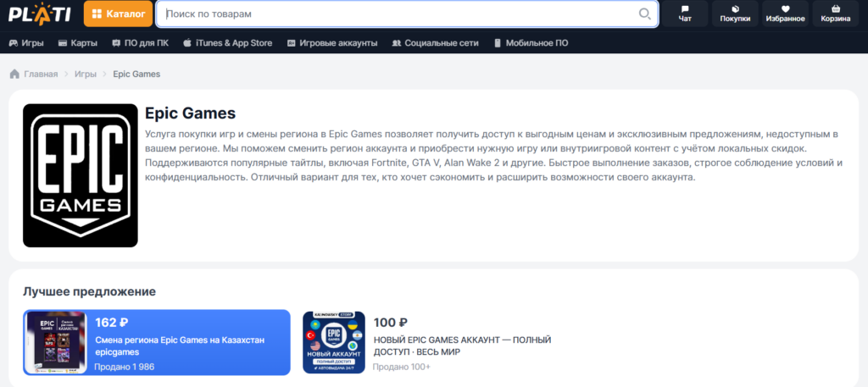Image resolution: width=868 pixels, height=387 pixels.
Task: Select Мобильное ПО menu item
Action: (531, 42)
